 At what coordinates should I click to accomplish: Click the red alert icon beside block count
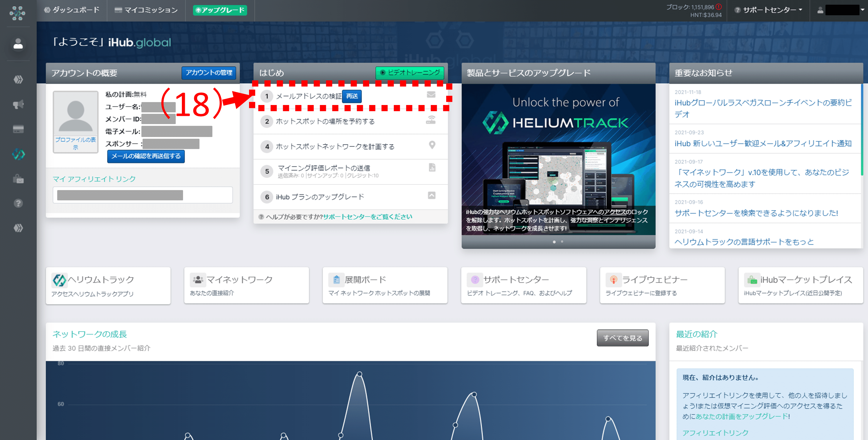tap(719, 7)
